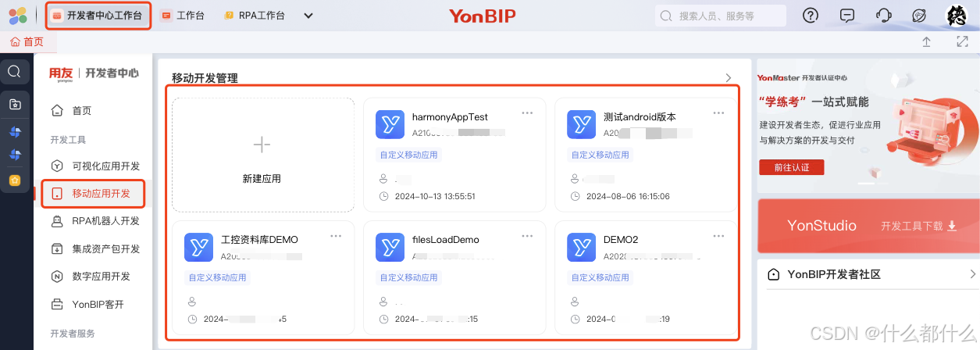Click the 用友 yonyou logo
The height and width of the screenshot is (350, 980).
coord(61,73)
